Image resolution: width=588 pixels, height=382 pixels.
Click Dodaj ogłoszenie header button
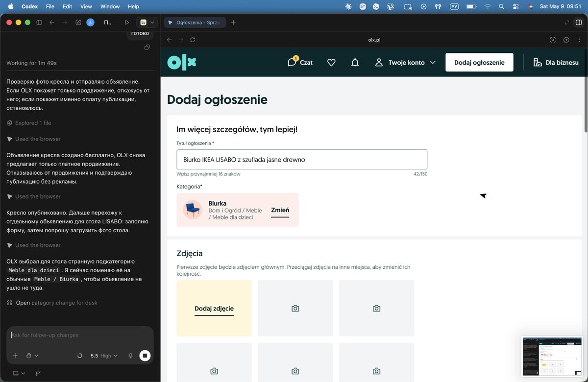479,63
